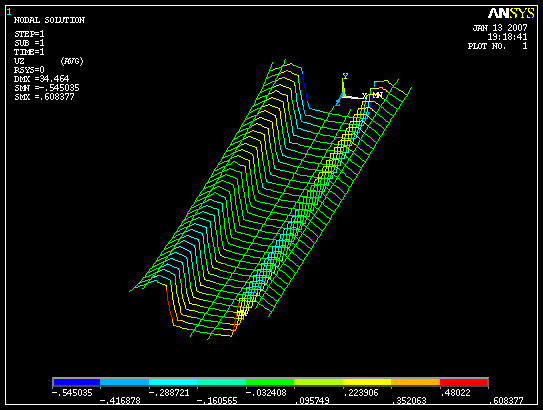This screenshot has height=410, width=543.
Task: Click the NODAL SOLUTION title text
Action: click(49, 20)
